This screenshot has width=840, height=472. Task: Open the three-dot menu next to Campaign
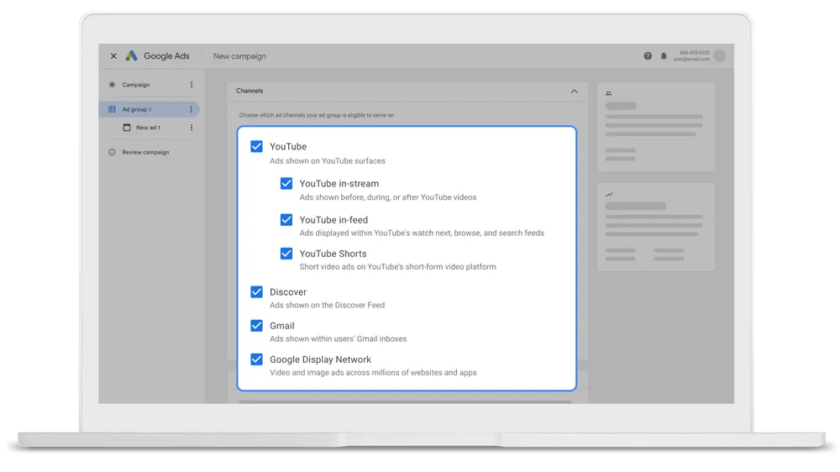pos(191,85)
